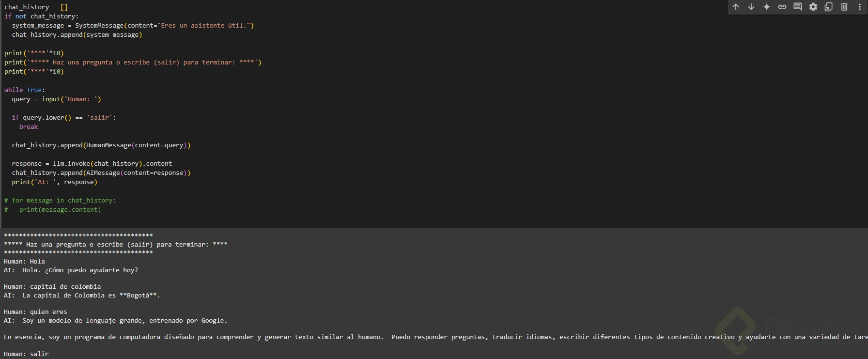Viewport: 868px width, 359px height.
Task: Open the three-dot more cell actions menu
Action: coord(860,7)
